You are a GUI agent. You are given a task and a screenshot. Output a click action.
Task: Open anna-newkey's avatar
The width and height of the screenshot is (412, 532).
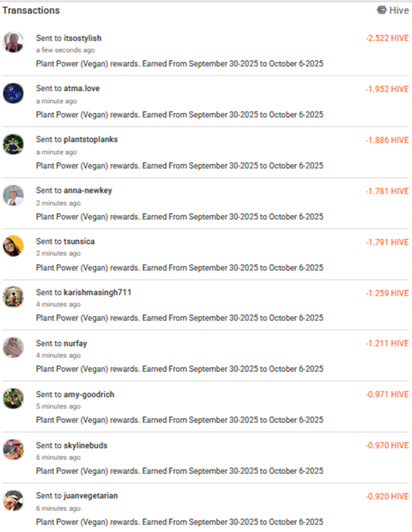pos(13,195)
